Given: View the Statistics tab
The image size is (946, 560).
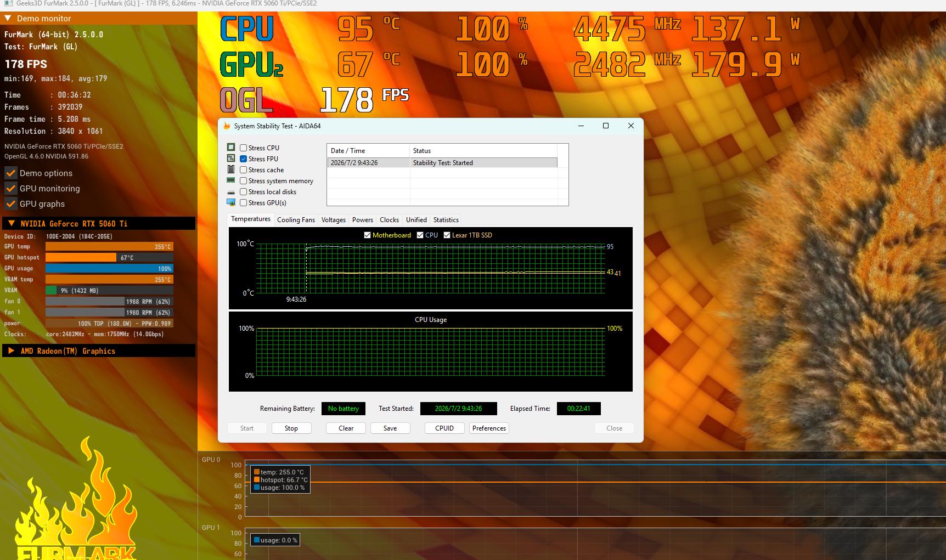Looking at the screenshot, I should pyautogui.click(x=446, y=220).
